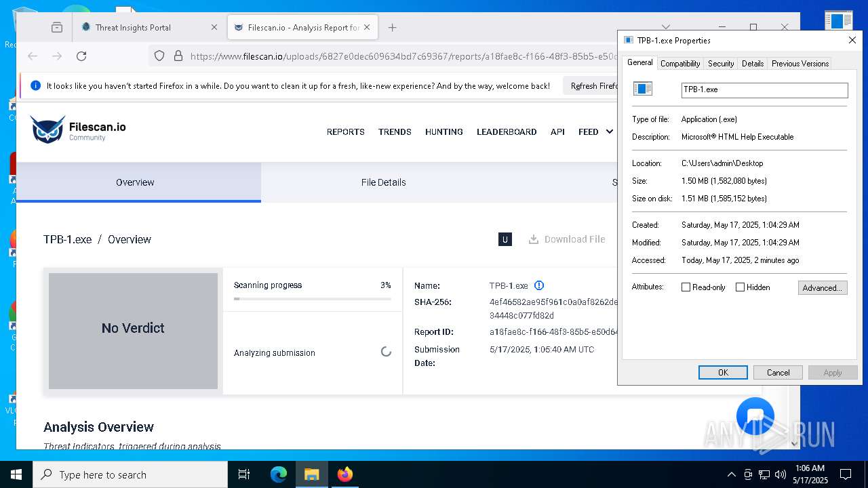Click the volume speaker tray icon
The height and width of the screenshot is (488, 868).
tap(781, 474)
